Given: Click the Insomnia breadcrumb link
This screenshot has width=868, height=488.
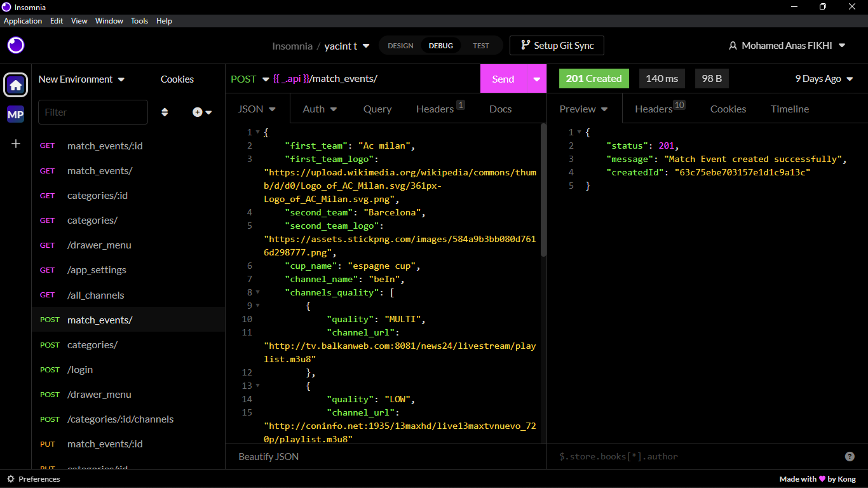Looking at the screenshot, I should pos(292,46).
